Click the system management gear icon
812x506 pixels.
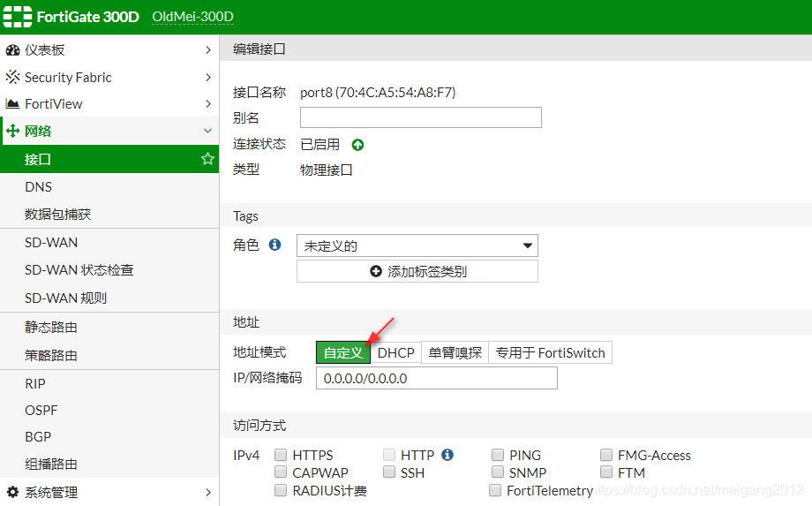[12, 492]
